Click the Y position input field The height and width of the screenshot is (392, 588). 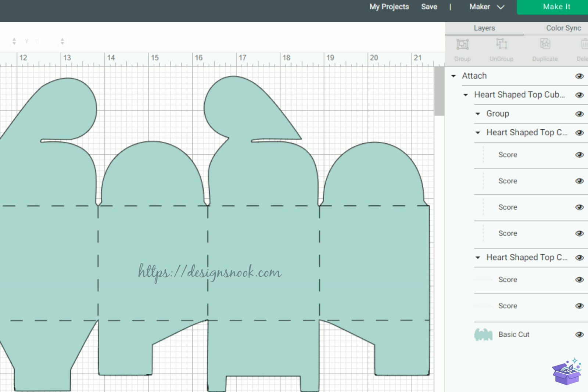click(46, 42)
